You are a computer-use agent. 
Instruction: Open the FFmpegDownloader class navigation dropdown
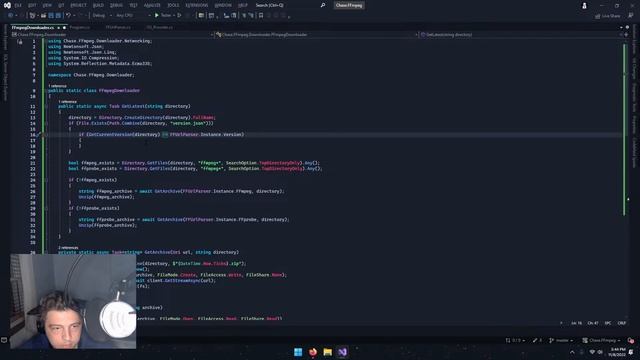pos(316,35)
